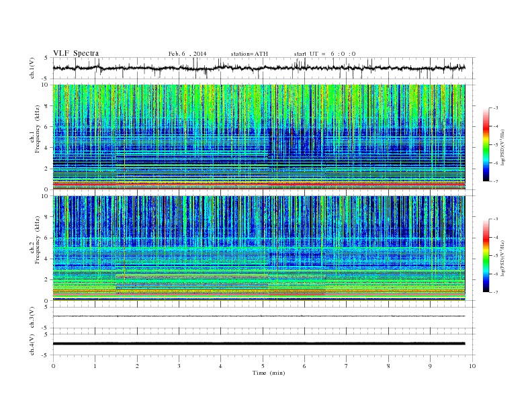The height and width of the screenshot is (411, 532).
Task: Click the "7" tick on the time axis
Action: (347, 366)
